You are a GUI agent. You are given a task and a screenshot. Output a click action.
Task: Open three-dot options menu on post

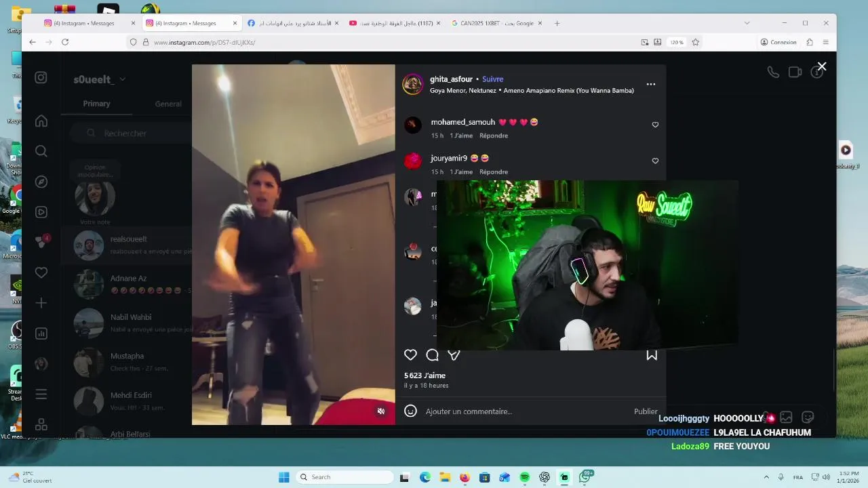point(650,84)
